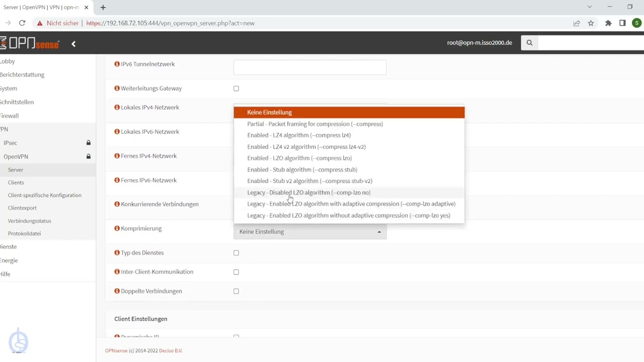The width and height of the screenshot is (644, 362).
Task: Click info icon beside Inter-Client-Kommunikation
Action: click(x=117, y=272)
